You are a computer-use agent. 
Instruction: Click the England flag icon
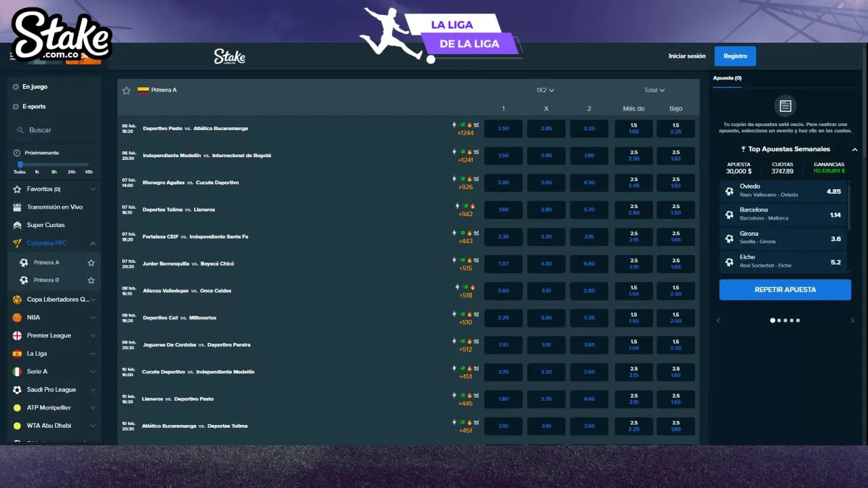18,335
